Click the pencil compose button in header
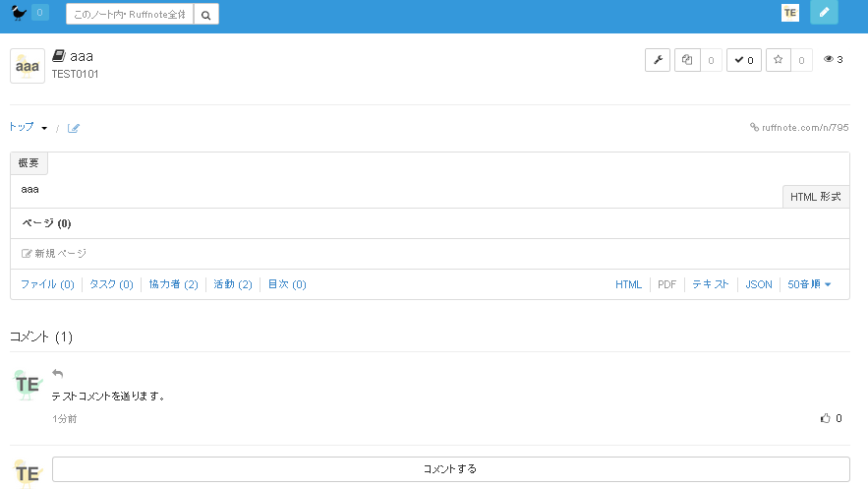Image resolution: width=868 pixels, height=489 pixels. (824, 13)
